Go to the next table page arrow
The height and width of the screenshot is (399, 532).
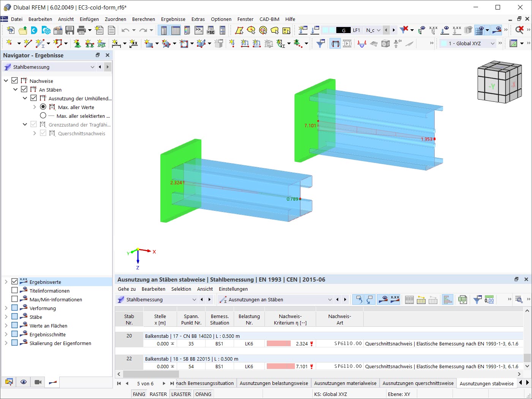point(164,383)
